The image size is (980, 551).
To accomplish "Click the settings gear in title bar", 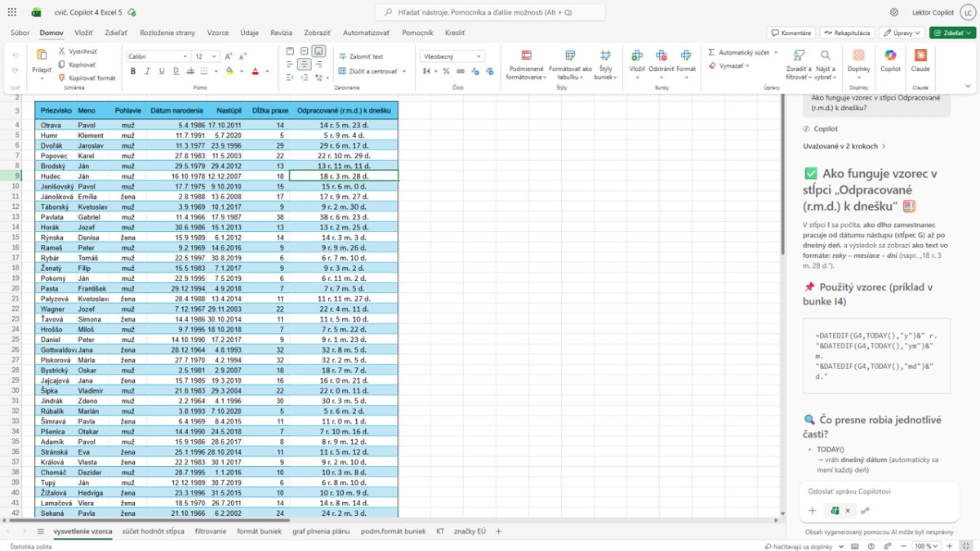I will pyautogui.click(x=894, y=12).
